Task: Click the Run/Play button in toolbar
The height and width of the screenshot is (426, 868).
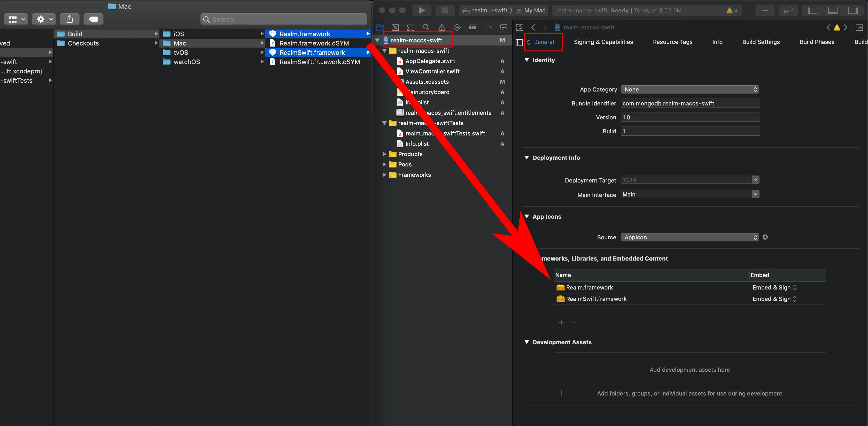Action: click(x=421, y=10)
